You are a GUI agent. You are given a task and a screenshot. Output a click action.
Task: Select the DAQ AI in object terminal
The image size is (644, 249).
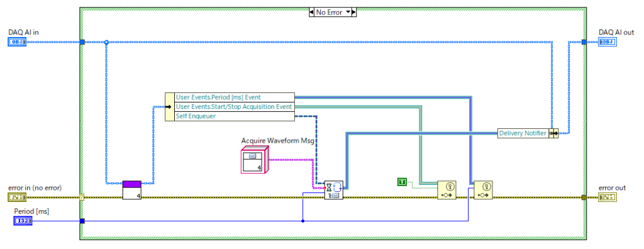[x=17, y=42]
